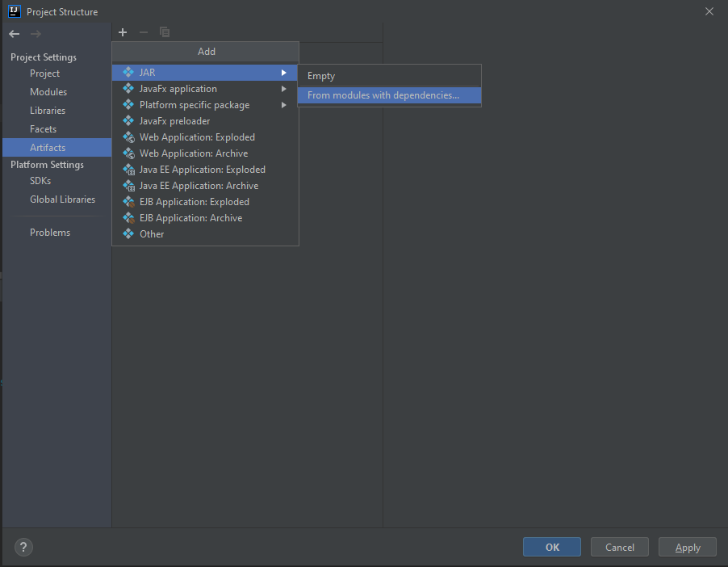Expand the Platform specific package submenu arrow
This screenshot has width=728, height=567.
(283, 105)
